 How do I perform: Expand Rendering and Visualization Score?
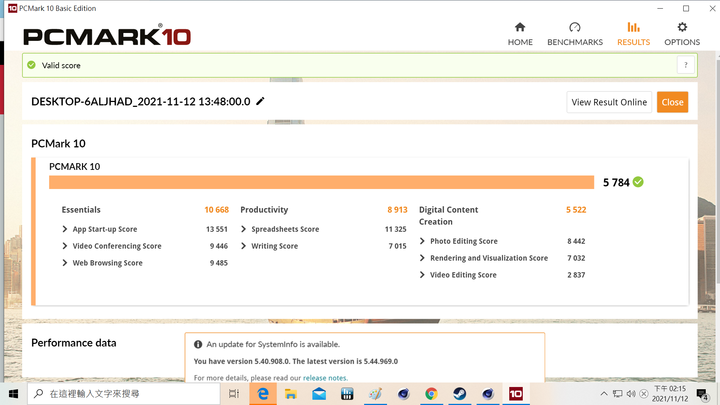[x=422, y=258]
